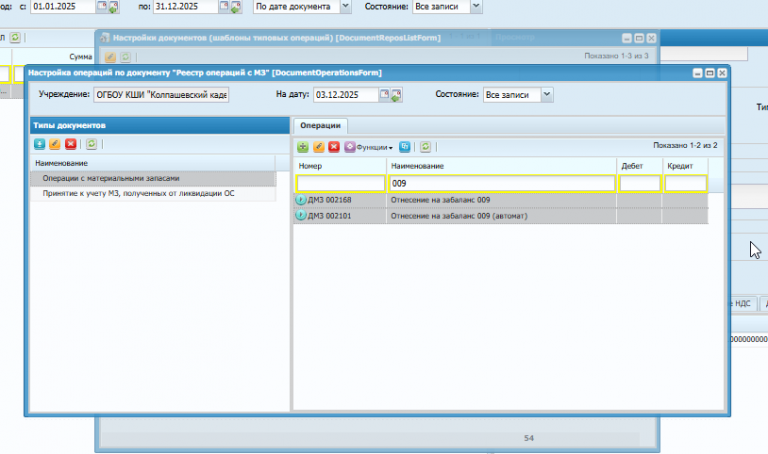The width and height of the screenshot is (768, 454).
Task: Switch to the Операции tab
Action: pyautogui.click(x=320, y=126)
